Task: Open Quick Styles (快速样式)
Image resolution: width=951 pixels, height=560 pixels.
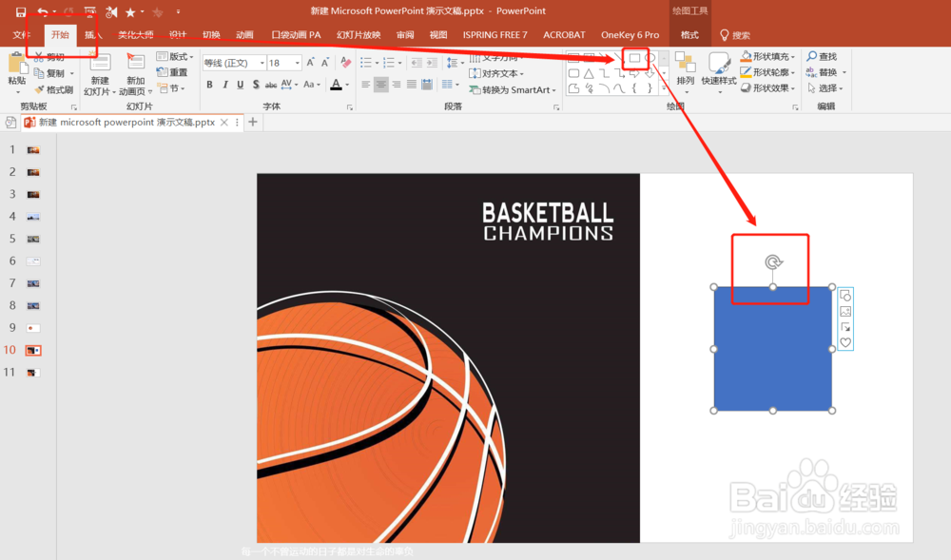Action: 719,71
